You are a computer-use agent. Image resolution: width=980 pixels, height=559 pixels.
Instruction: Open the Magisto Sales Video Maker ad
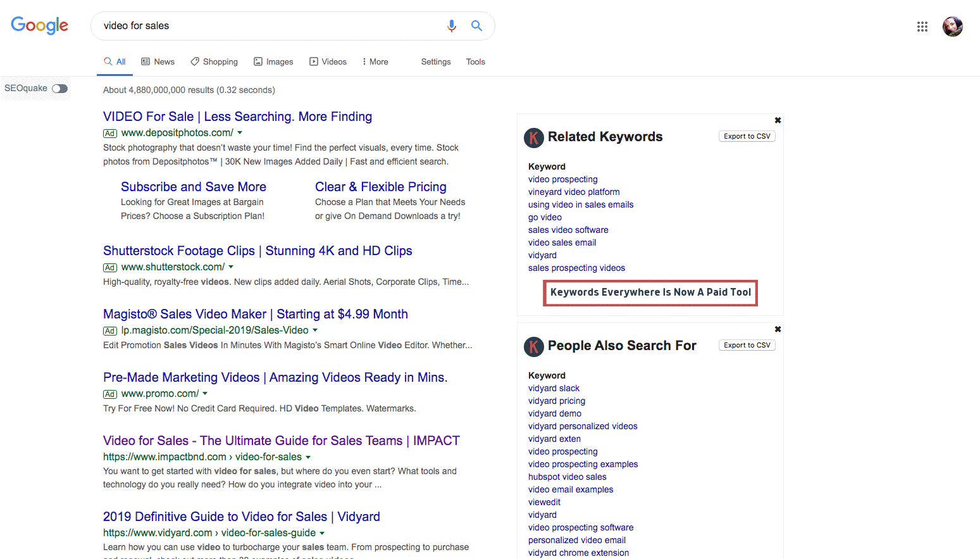256,314
